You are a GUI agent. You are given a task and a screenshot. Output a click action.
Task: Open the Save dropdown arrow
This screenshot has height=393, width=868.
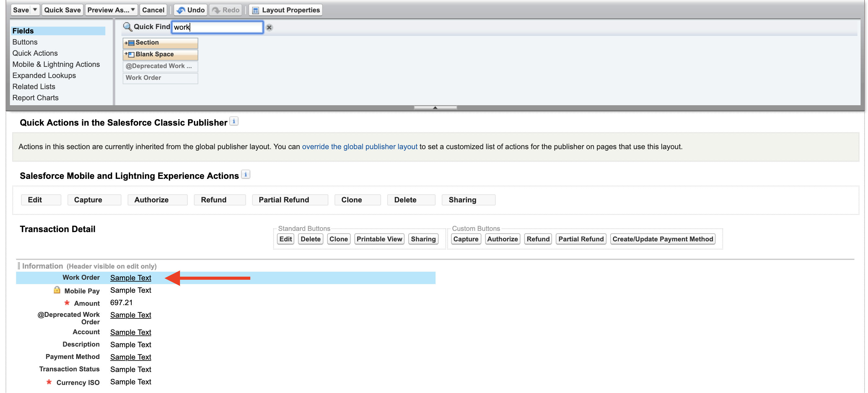coord(35,10)
